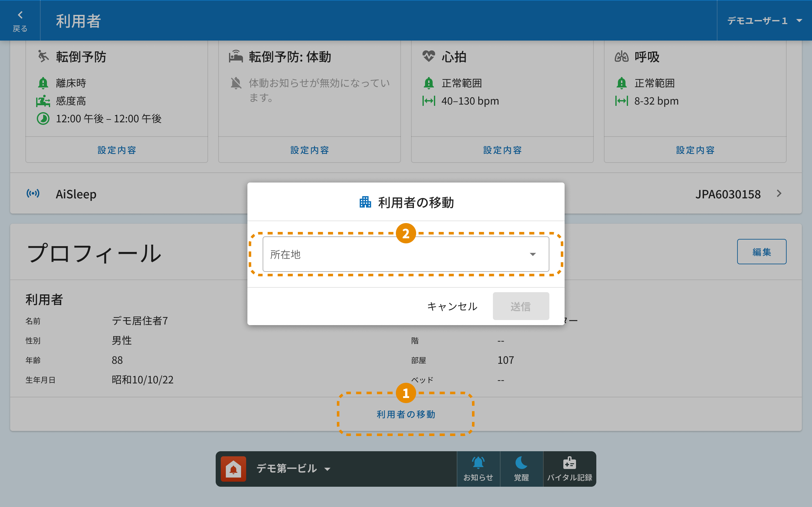The width and height of the screenshot is (812, 507).
Task: Open 設定内容 for 転倒予防 card
Action: [x=117, y=150]
